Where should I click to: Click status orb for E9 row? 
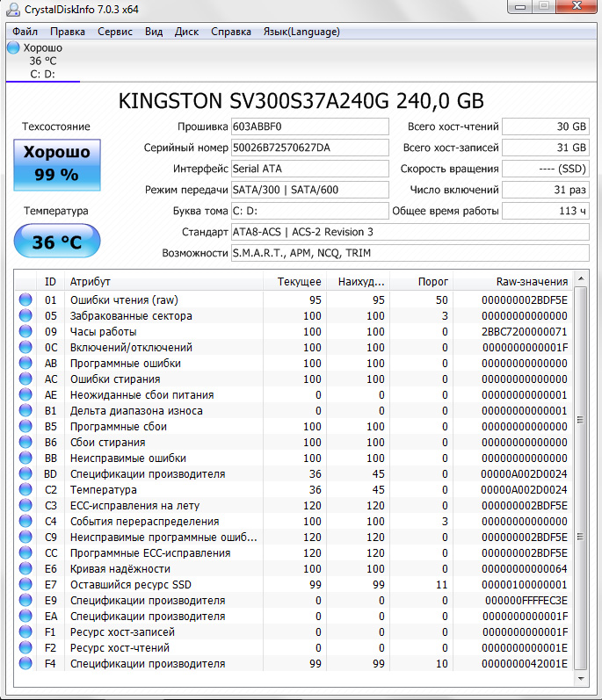click(x=25, y=600)
